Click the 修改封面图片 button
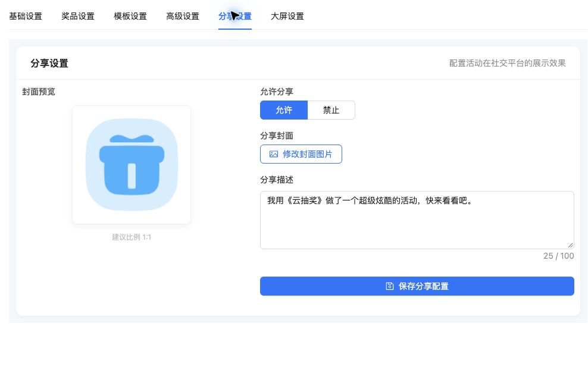 [301, 154]
